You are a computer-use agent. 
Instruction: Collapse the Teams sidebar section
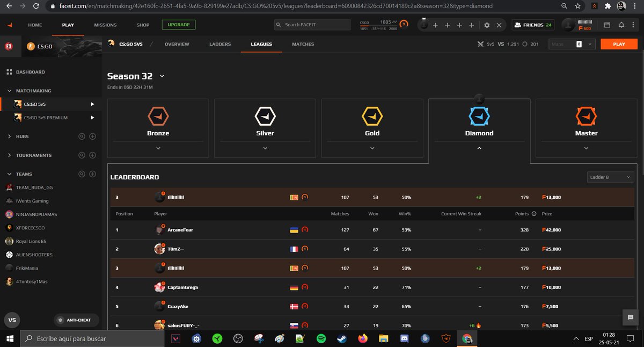(x=10, y=174)
